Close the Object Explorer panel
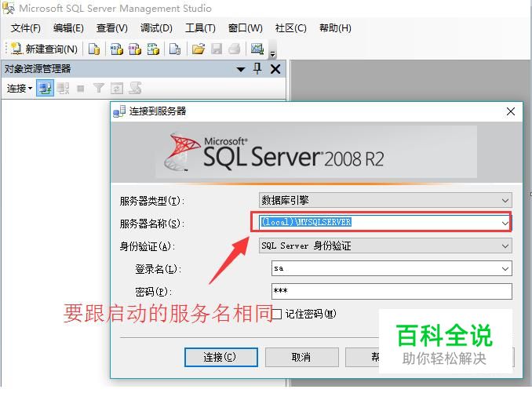The height and width of the screenshot is (393, 532). click(275, 69)
